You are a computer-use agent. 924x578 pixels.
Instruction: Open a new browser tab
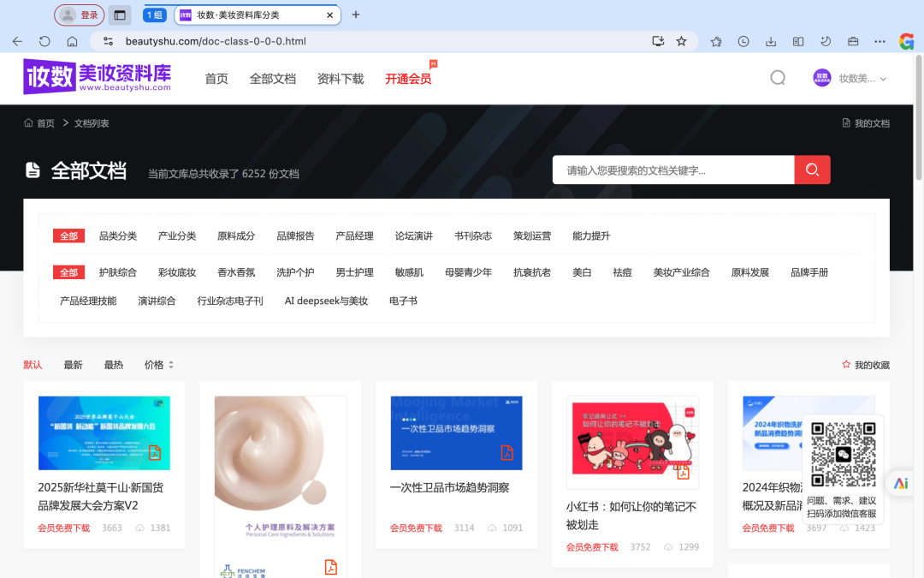(355, 15)
